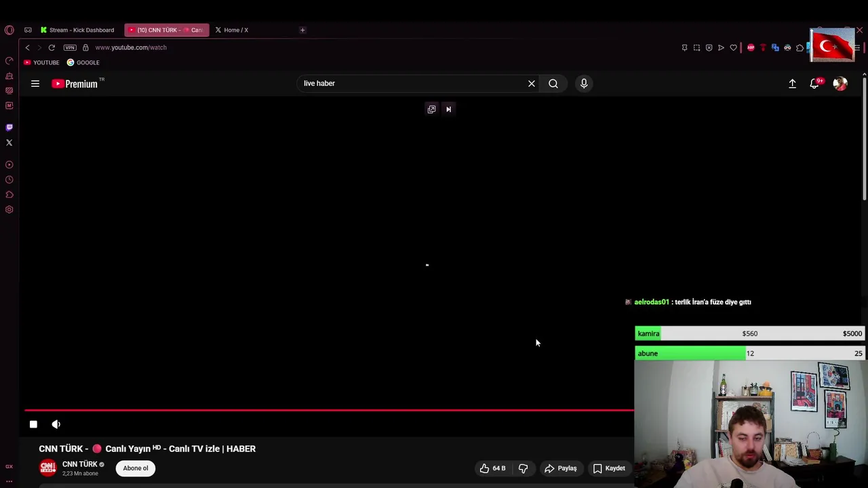
Task: Open a new tab with plus button
Action: point(302,30)
